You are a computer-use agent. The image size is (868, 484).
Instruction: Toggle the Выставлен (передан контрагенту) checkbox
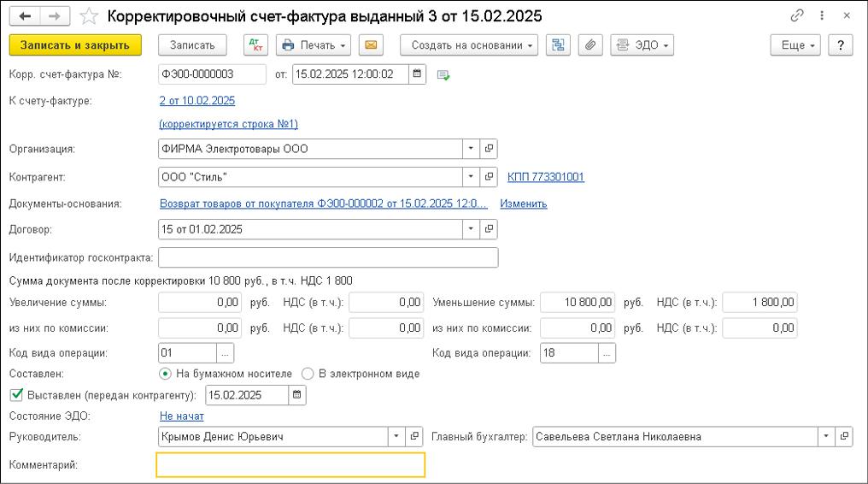[x=15, y=395]
